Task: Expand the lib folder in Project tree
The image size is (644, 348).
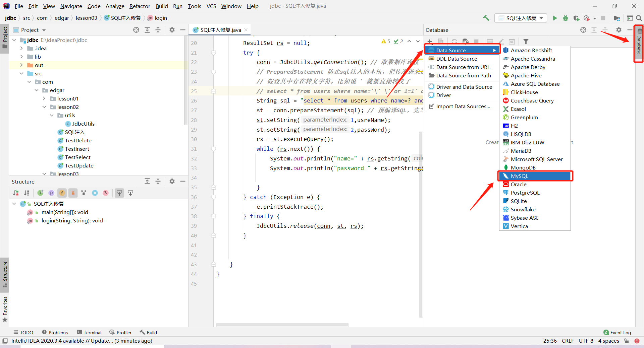Action: (x=21, y=57)
